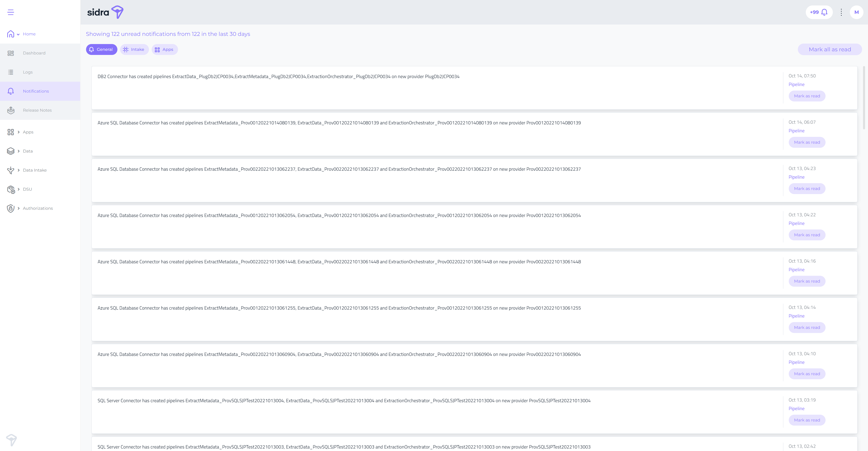Switch to the Intake notifications tab
The image size is (868, 451).
coord(134,49)
